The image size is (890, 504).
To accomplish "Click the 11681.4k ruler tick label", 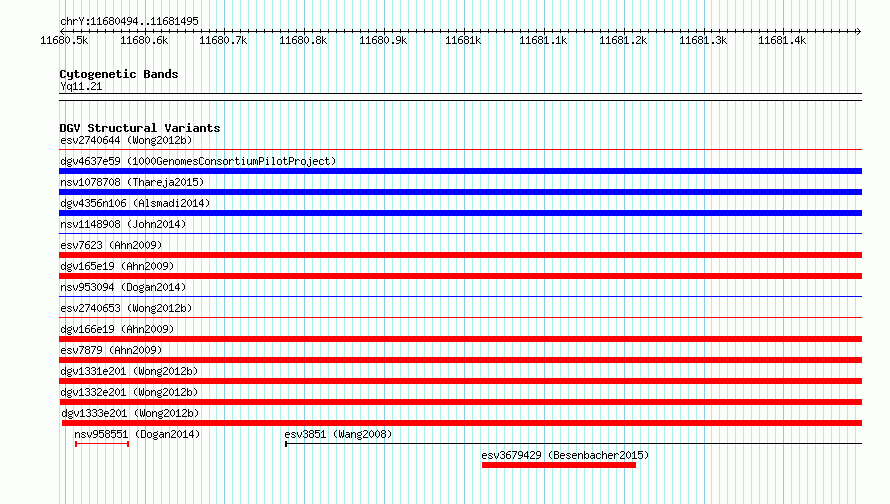I will [x=782, y=40].
